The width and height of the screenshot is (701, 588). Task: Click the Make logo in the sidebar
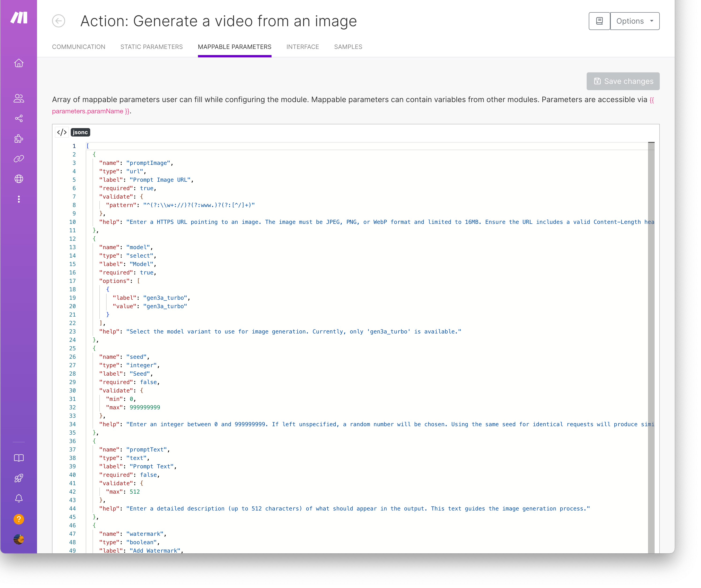(19, 17)
